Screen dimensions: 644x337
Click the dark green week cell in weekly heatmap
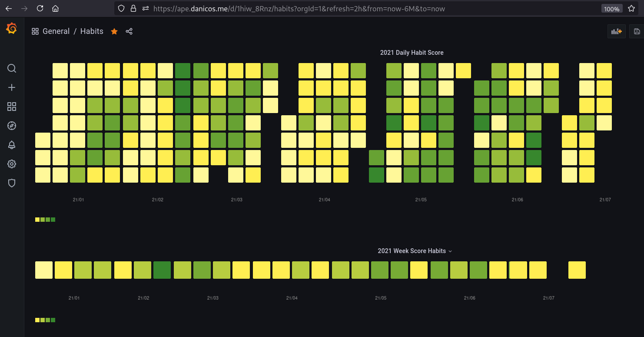[x=162, y=270]
